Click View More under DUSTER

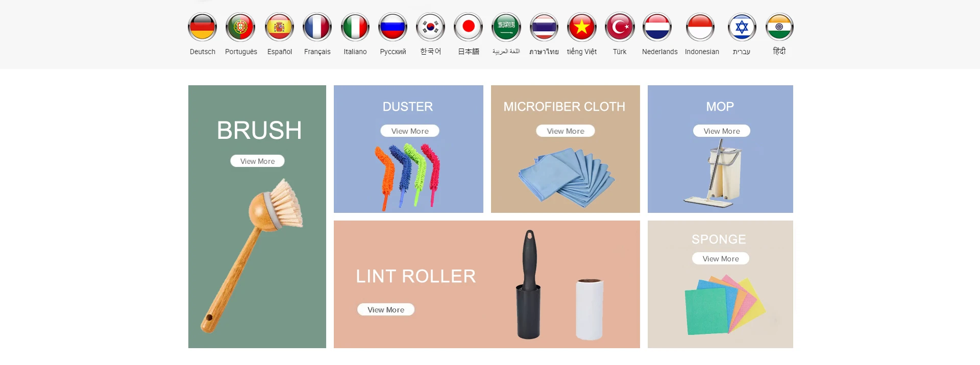click(410, 131)
